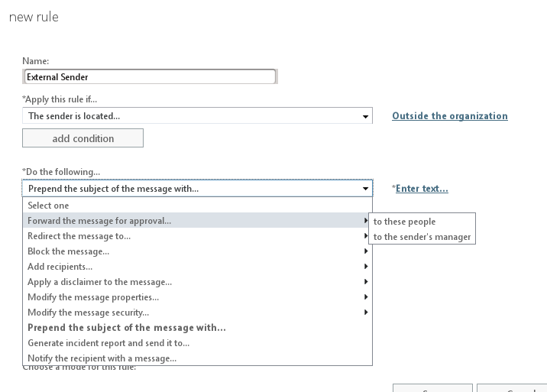Choose 'to these people' submenu item
The image size is (547, 392).
point(422,222)
